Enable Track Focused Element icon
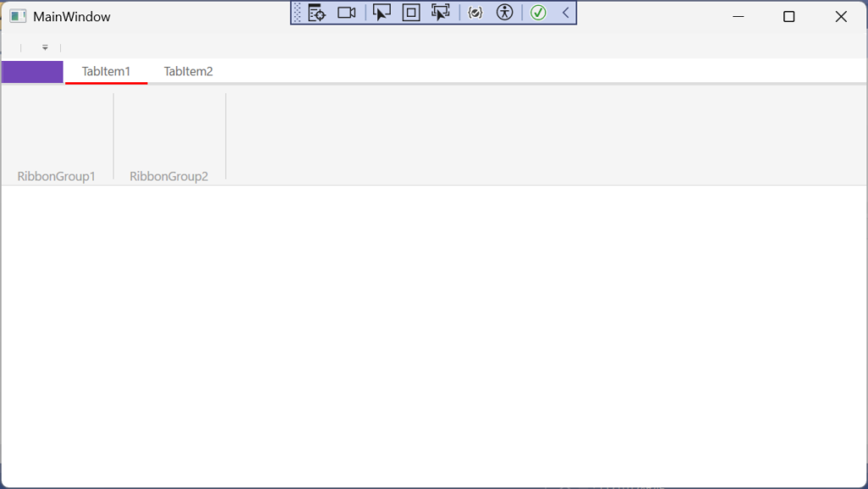This screenshot has height=489, width=868. pos(441,13)
